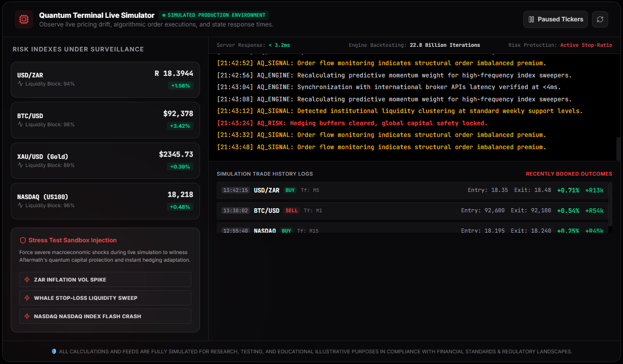Click the red chip logo icon
Viewport: 623px width, 364px height.
click(24, 19)
